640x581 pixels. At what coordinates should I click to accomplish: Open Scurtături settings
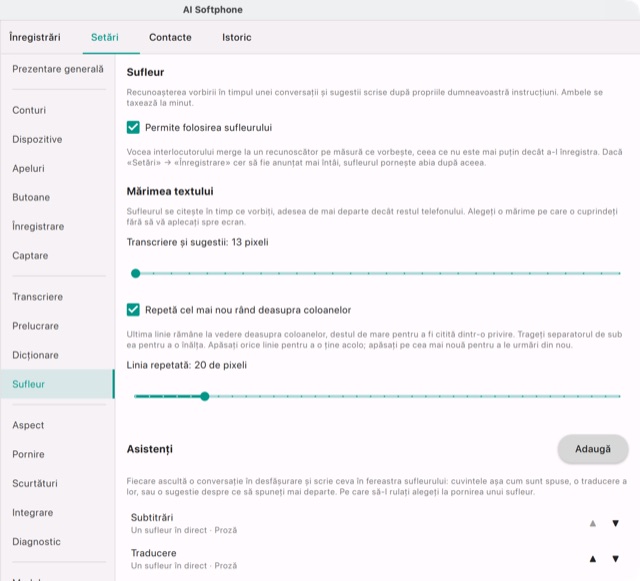pos(58,483)
